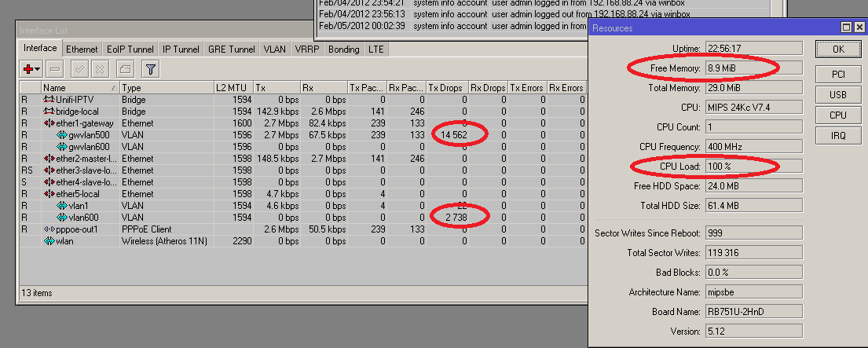Select the PPPoE Client type cell

click(167, 229)
